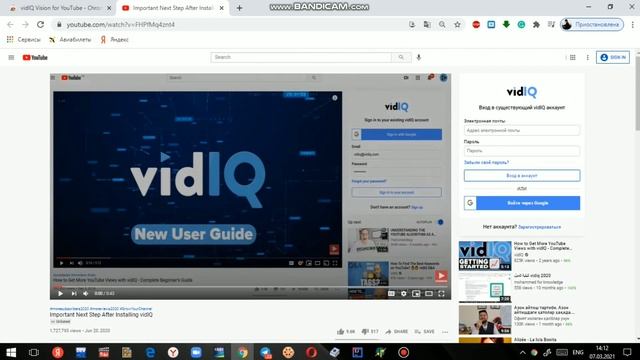
Task: Open the green download arrow extension
Action: pos(506,24)
